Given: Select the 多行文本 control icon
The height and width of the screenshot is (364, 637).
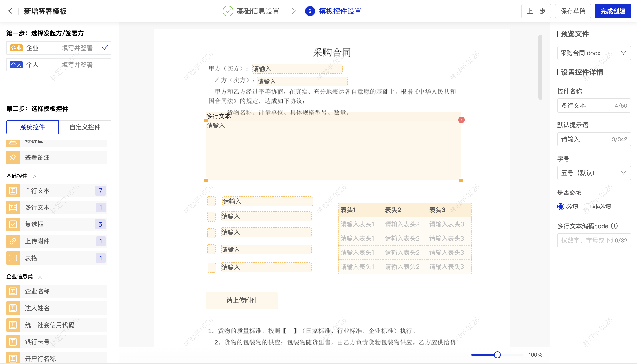Looking at the screenshot, I should (13, 207).
